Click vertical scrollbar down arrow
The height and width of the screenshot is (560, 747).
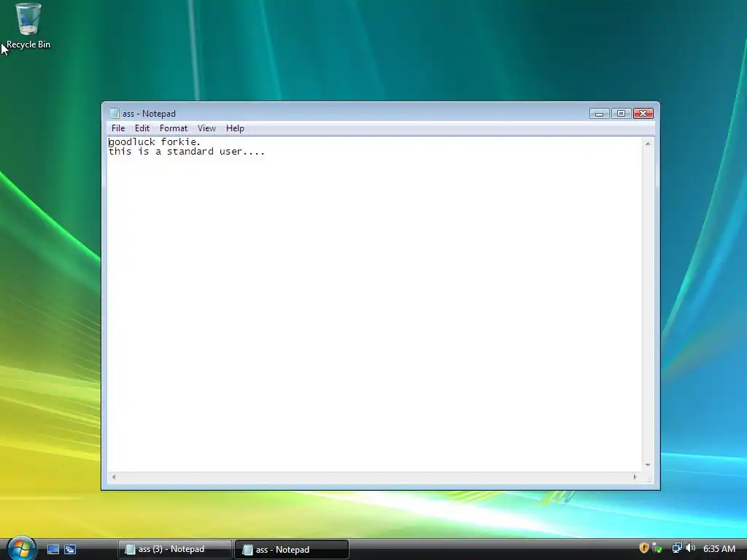[x=648, y=464]
